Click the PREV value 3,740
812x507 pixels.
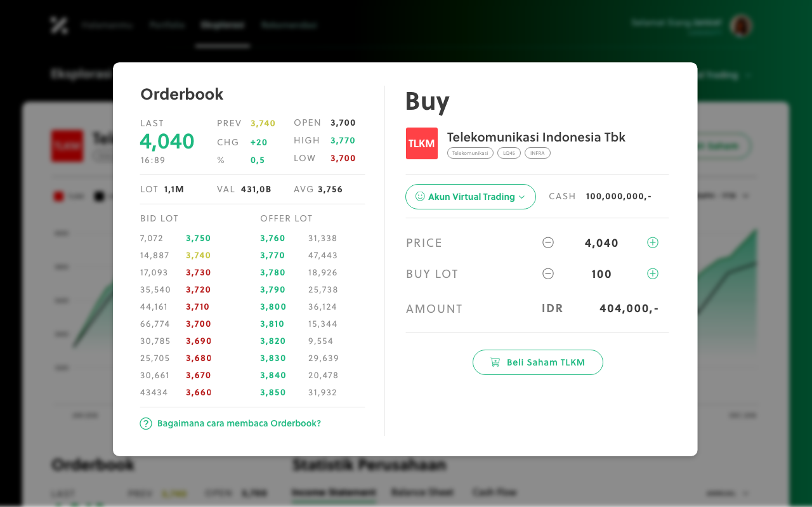(x=263, y=124)
